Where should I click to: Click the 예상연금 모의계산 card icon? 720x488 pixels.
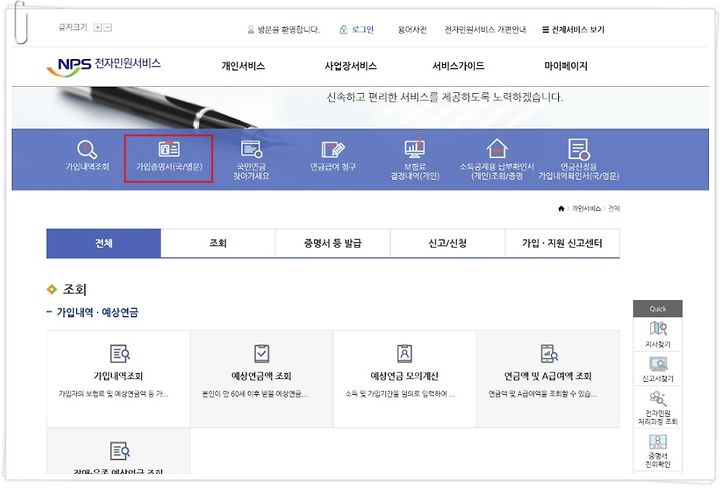405,353
